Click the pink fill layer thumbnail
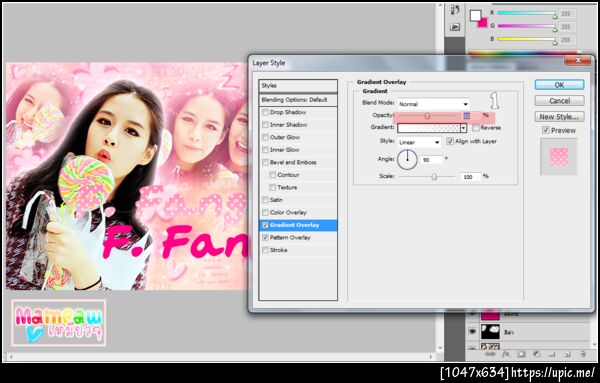The image size is (600, 383). pos(490,315)
